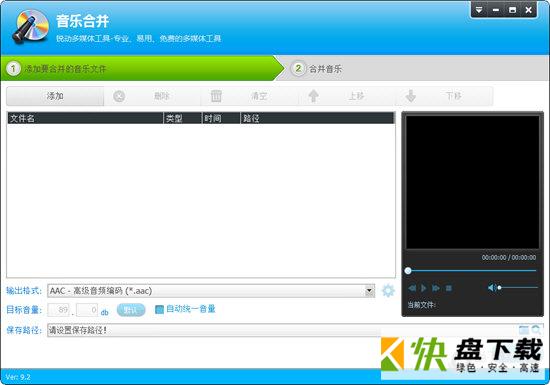Click the stop button in the player
Viewport: 550px width, 385px height.
point(448,288)
